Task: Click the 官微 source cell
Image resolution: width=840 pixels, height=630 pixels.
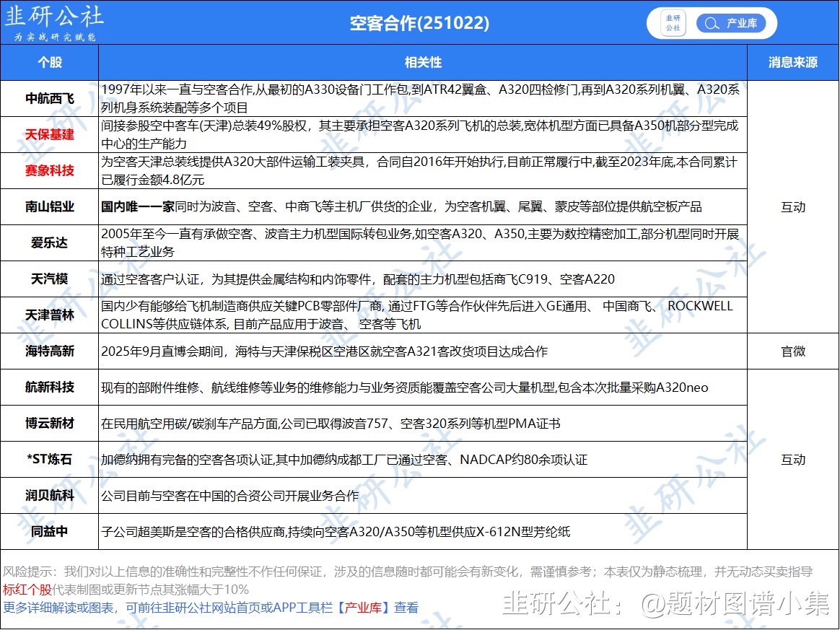Action: point(792,351)
